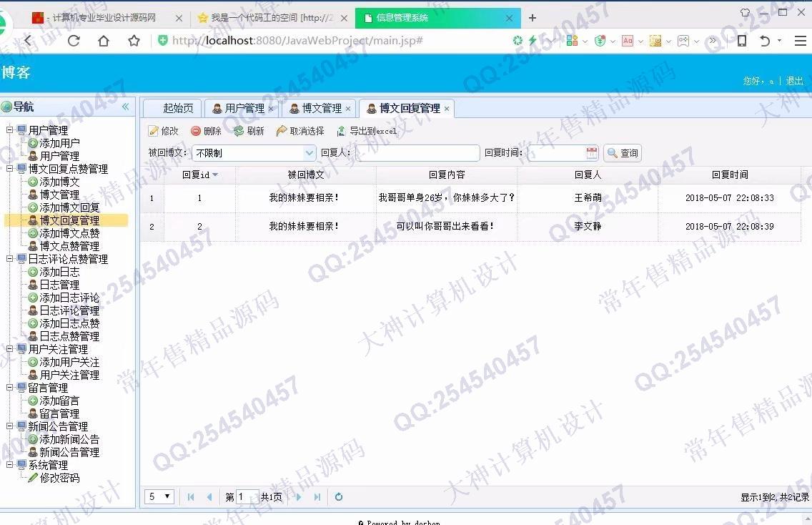Viewport: 812px width, 525px height.
Task: Click the 退出 logout link
Action: point(794,81)
